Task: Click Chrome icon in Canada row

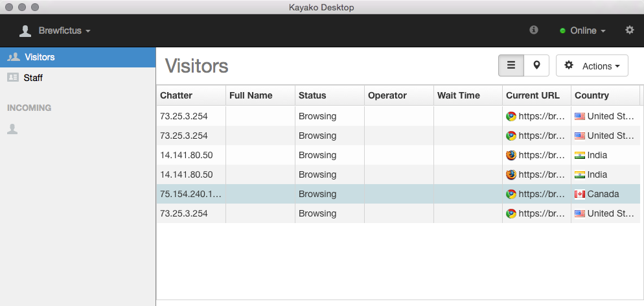Action: pyautogui.click(x=511, y=194)
